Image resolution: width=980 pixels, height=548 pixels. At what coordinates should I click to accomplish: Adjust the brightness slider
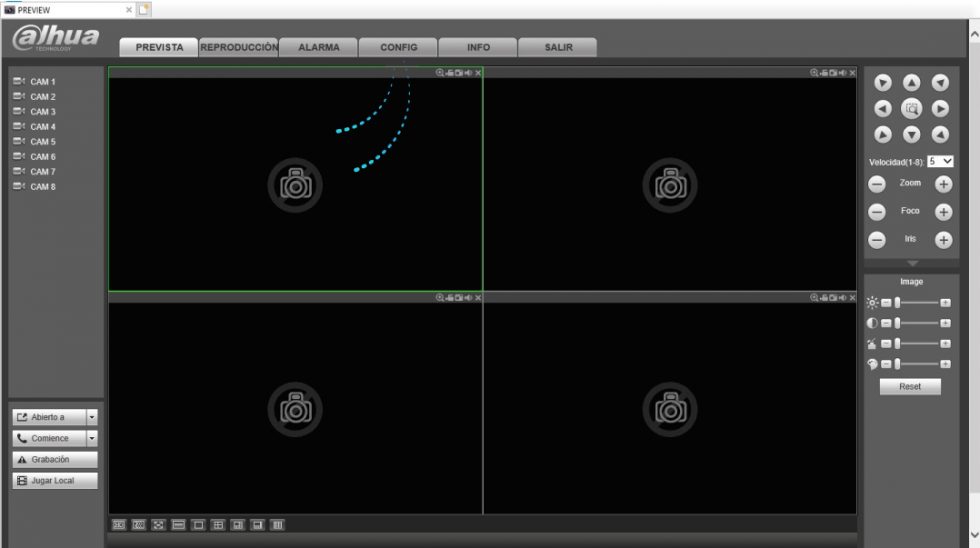click(916, 303)
